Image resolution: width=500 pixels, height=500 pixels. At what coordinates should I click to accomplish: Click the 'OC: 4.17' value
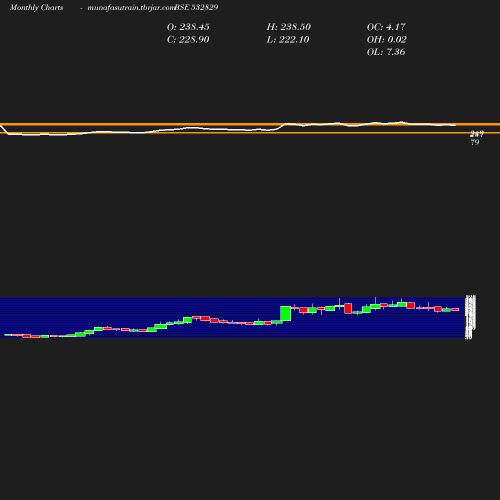[x=386, y=27]
